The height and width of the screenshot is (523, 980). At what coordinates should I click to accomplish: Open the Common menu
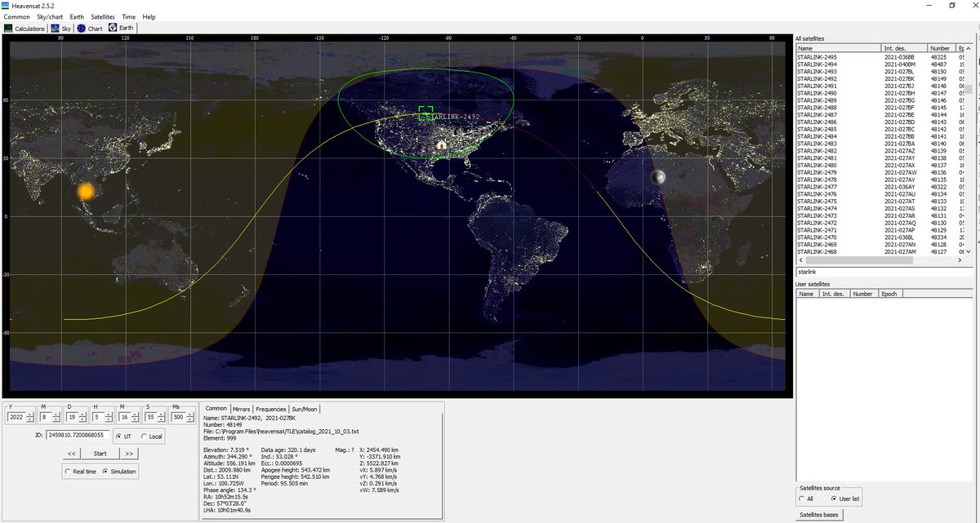[x=17, y=16]
